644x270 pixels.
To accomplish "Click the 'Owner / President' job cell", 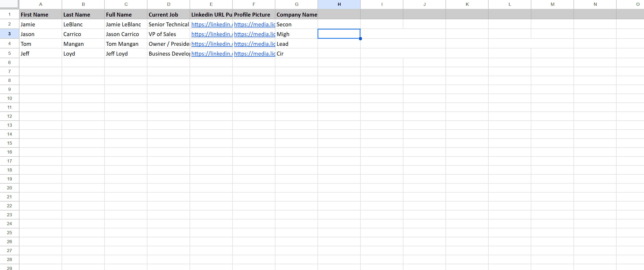I will (169, 44).
